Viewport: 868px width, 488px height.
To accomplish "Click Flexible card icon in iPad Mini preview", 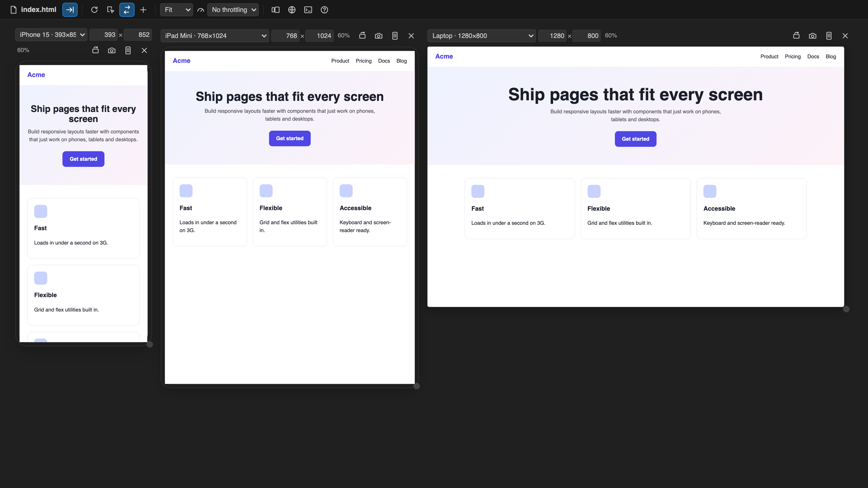I will pyautogui.click(x=266, y=191).
